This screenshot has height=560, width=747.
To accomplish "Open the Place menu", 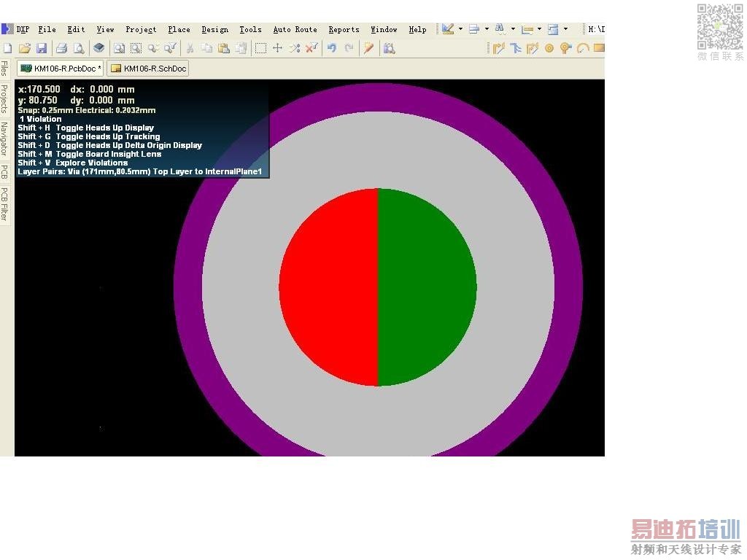I will pos(179,29).
